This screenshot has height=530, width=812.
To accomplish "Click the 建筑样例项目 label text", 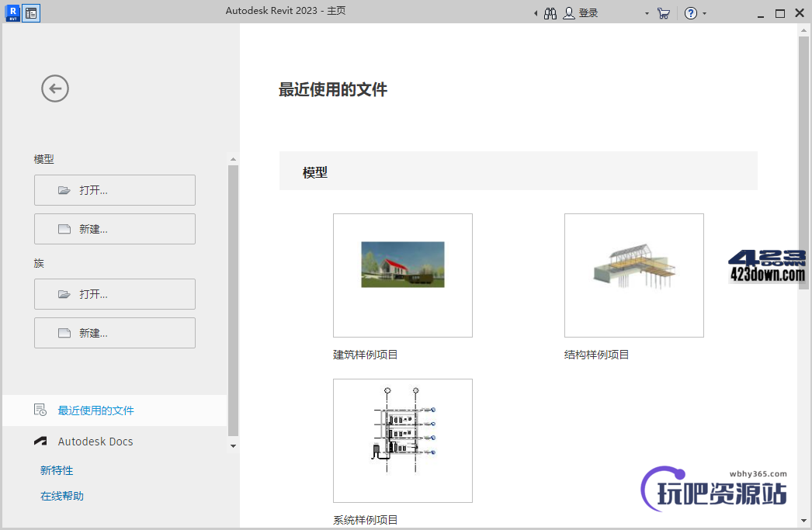I will point(365,355).
